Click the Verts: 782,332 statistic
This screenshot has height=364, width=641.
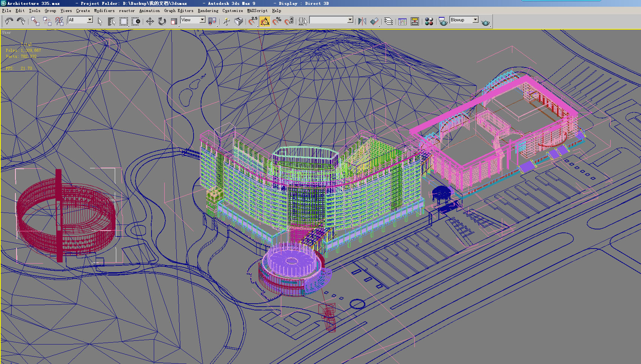tap(21, 56)
